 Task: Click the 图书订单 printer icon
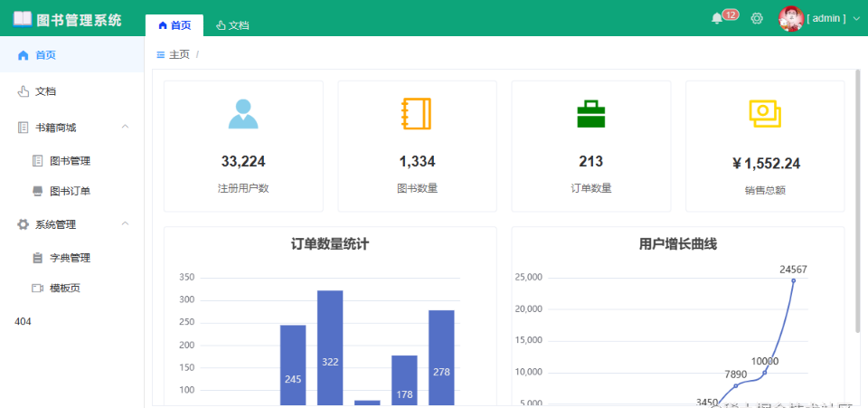coord(37,192)
